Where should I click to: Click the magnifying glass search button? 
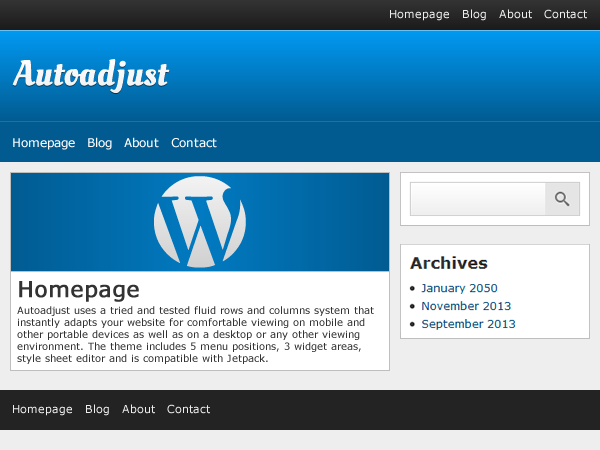[562, 199]
